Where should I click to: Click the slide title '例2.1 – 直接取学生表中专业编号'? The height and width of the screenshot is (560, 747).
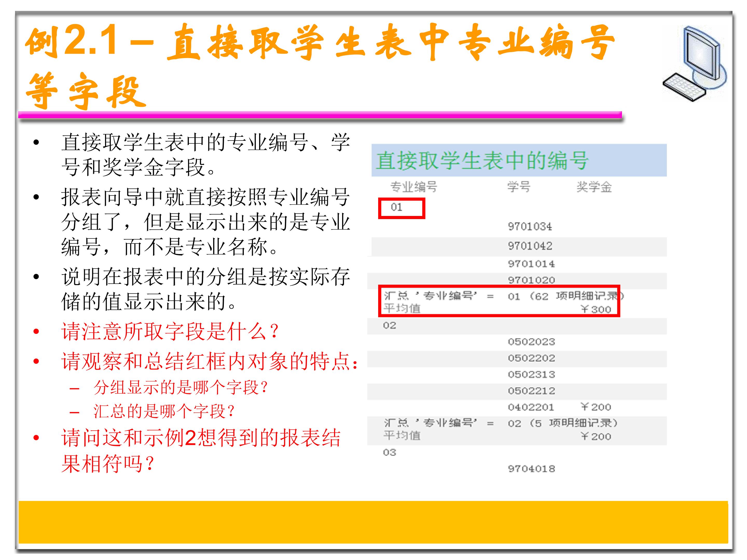[320, 42]
